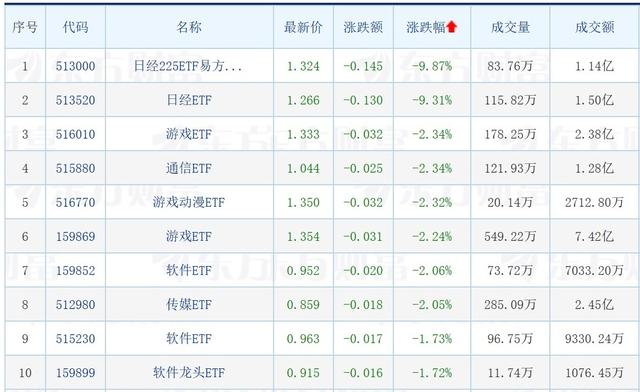Viewport: 640px width, 392px height.
Task: Click fund code 515230
Action: click(x=76, y=339)
